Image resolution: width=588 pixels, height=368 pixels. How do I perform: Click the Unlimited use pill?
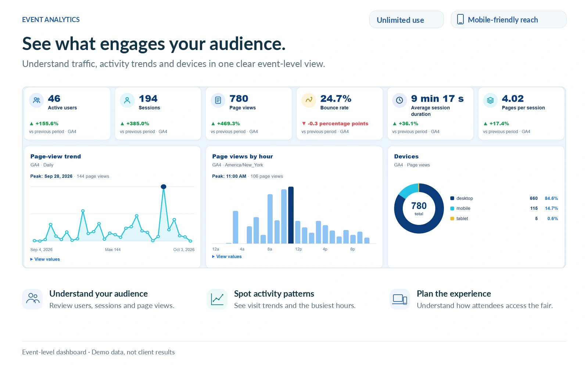point(406,20)
